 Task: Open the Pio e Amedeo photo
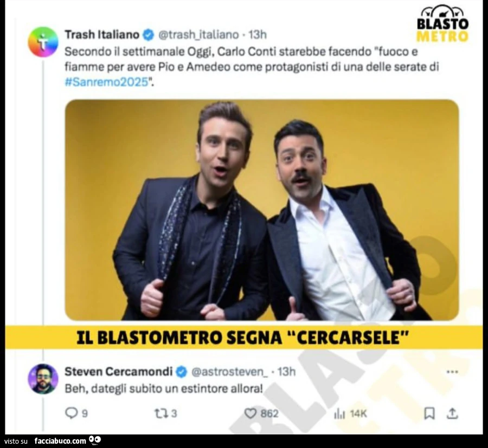tap(262, 210)
